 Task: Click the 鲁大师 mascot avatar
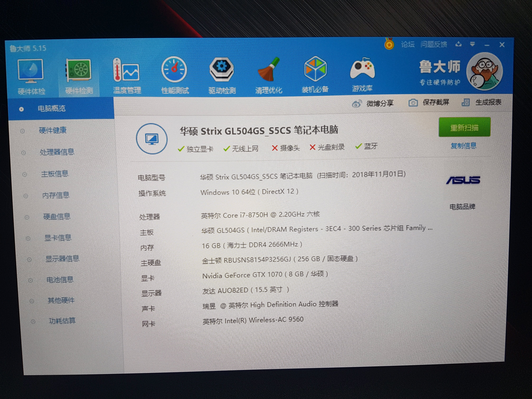click(484, 71)
